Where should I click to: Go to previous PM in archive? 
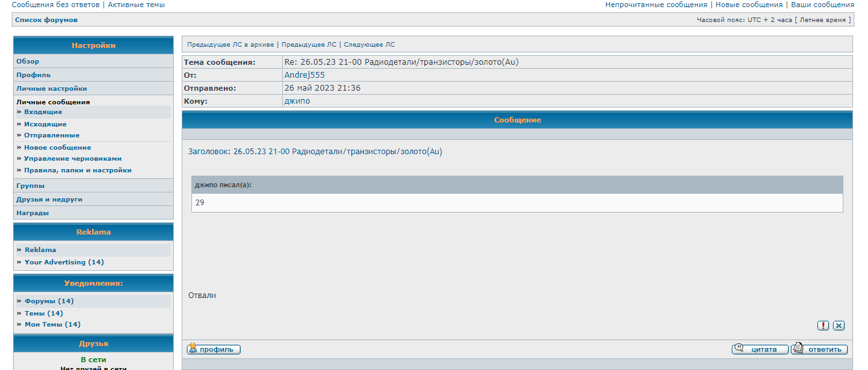click(x=230, y=45)
